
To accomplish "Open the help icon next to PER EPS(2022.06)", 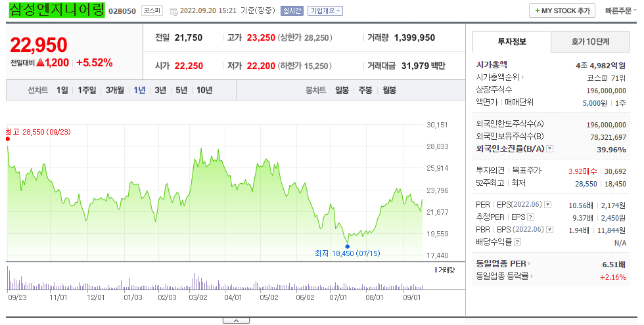I will 548,205.
